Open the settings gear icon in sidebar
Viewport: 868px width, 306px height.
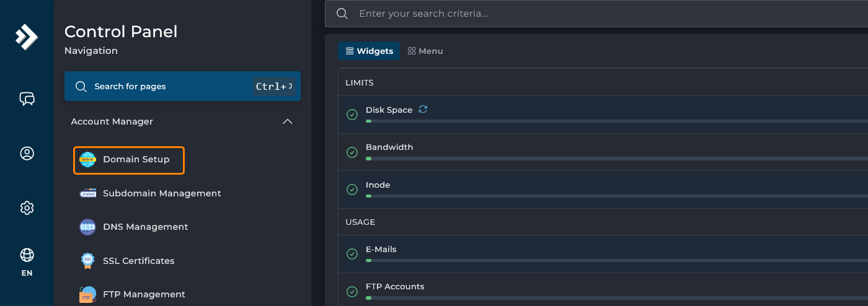(x=27, y=208)
